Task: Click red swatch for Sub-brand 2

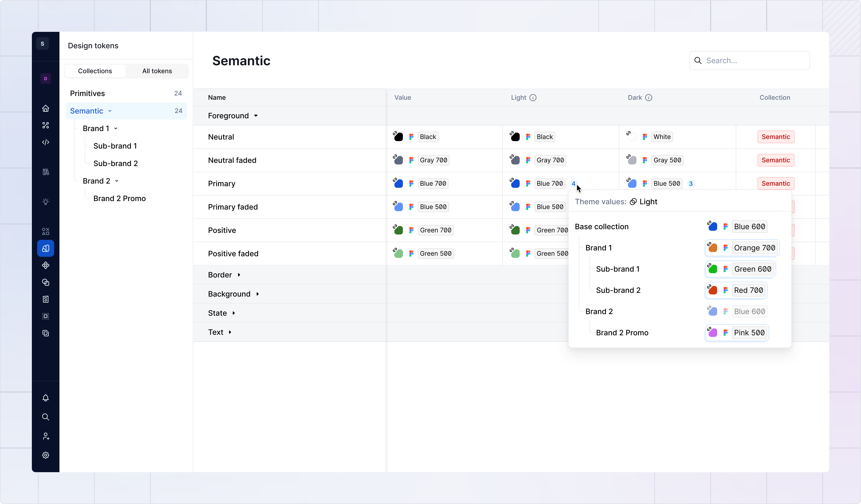Action: 712,290
